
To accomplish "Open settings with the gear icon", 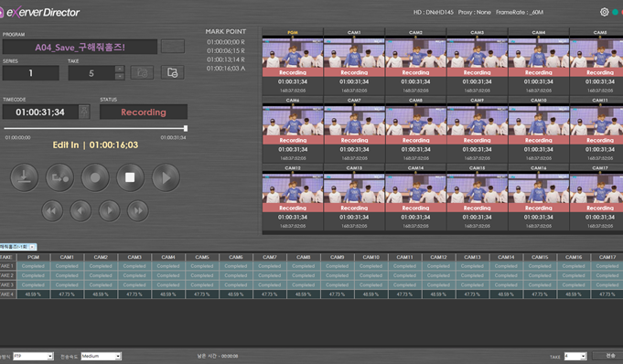I will 604,12.
